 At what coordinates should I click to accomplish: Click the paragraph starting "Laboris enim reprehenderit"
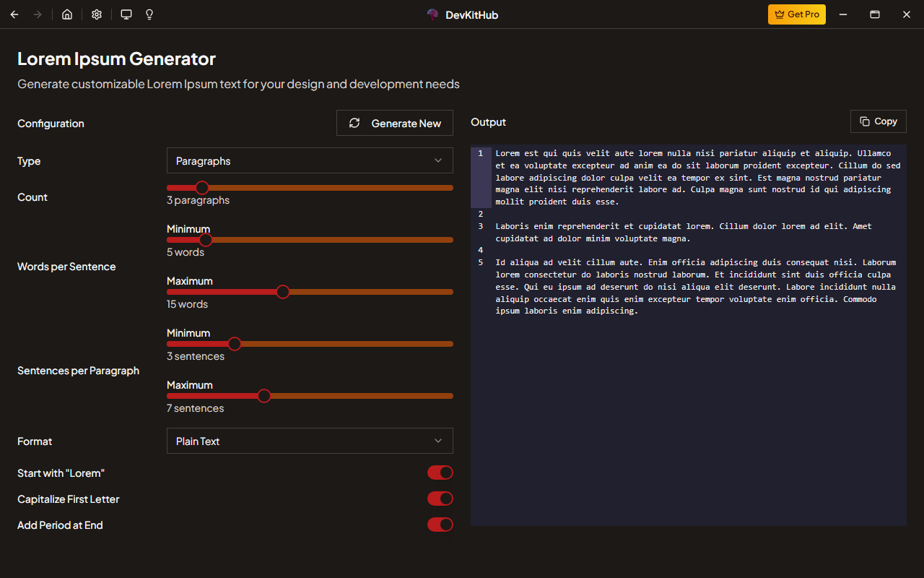[683, 232]
